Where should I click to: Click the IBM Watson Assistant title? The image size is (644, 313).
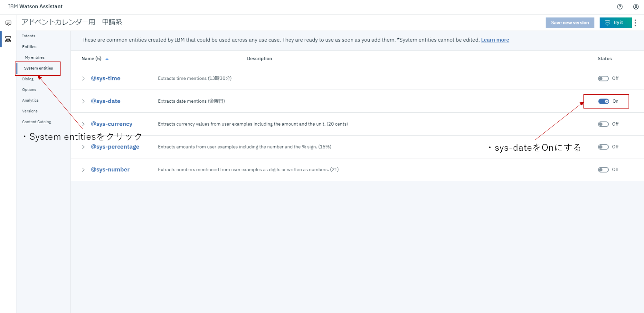[x=35, y=6]
